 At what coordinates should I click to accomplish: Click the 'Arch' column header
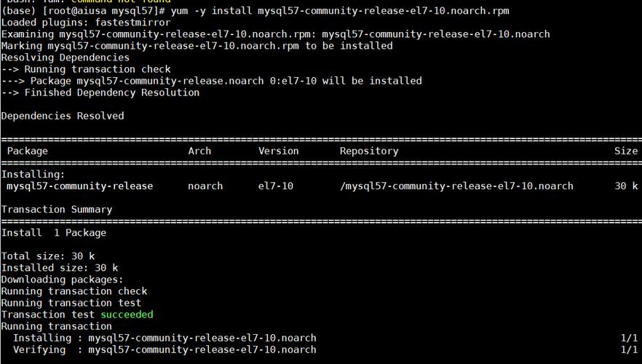click(199, 151)
